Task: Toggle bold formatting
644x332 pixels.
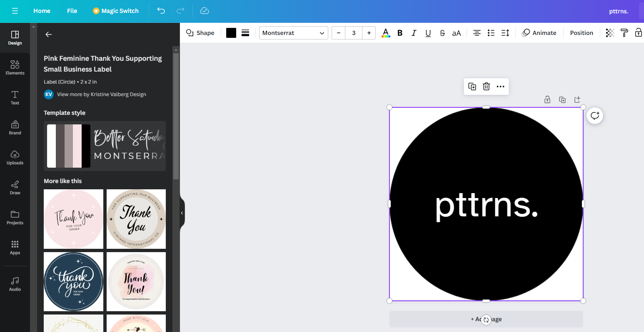Action: (x=400, y=33)
